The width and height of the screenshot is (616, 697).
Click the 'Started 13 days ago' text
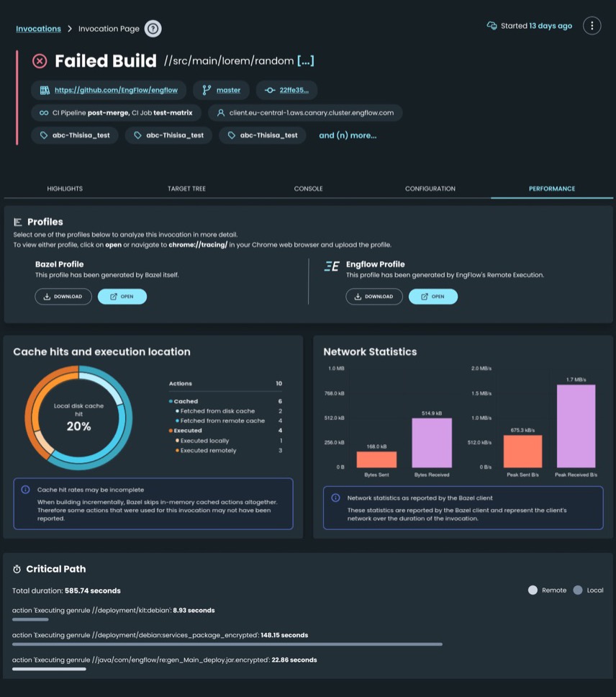[537, 26]
